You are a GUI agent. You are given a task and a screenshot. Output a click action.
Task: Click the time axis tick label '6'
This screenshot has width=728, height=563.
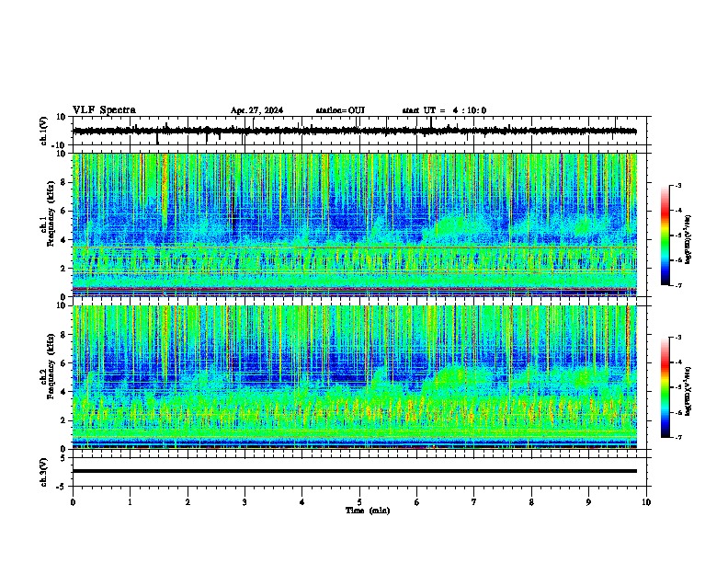[x=417, y=502]
